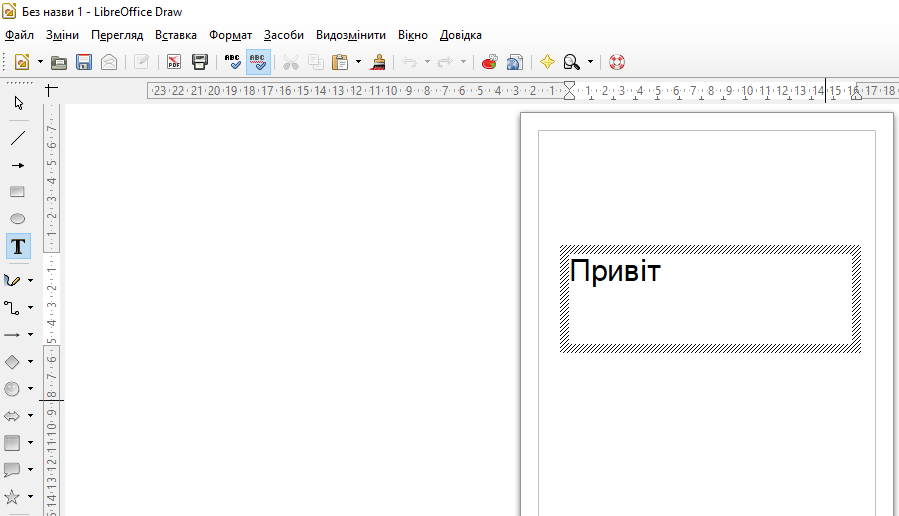The image size is (899, 516).
Task: Select the Rectangle tool
Action: point(18,191)
